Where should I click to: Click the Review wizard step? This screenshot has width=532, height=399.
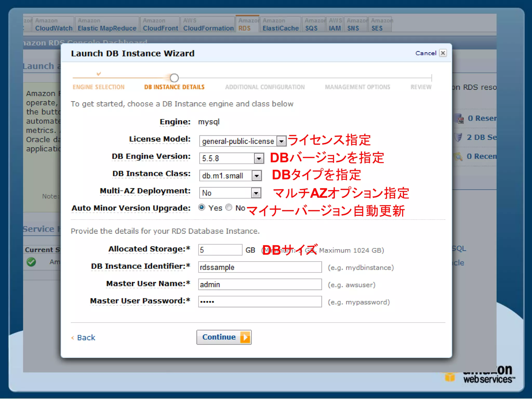click(x=421, y=87)
